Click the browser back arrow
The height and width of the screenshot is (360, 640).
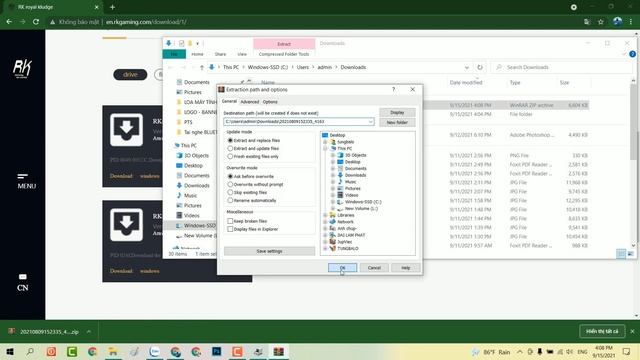(x=9, y=22)
